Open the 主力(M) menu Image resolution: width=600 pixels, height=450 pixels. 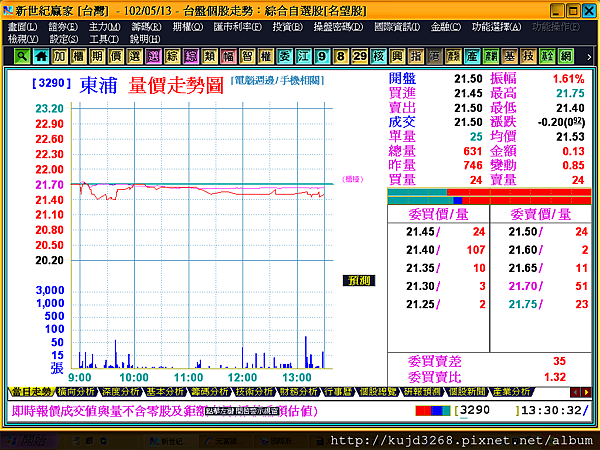(104, 27)
